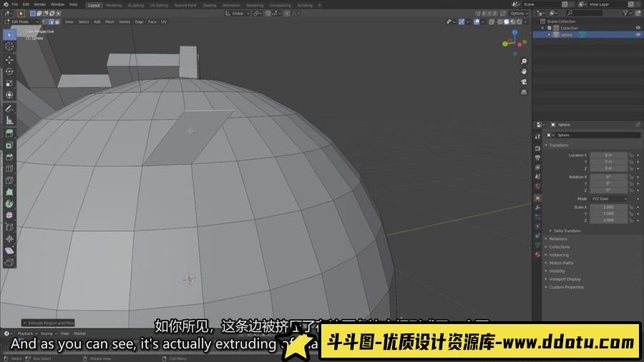Enable edge select mode
644x362 pixels.
pyautogui.click(x=52, y=21)
